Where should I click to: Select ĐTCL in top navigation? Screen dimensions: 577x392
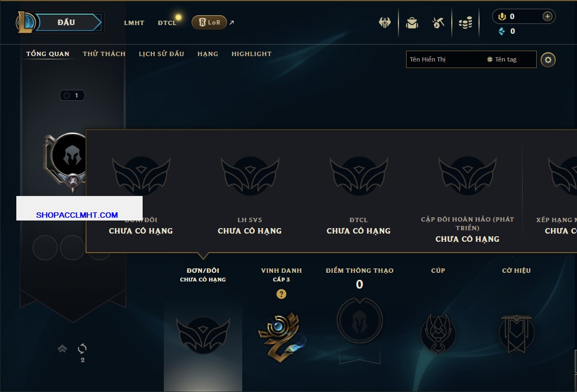click(167, 23)
